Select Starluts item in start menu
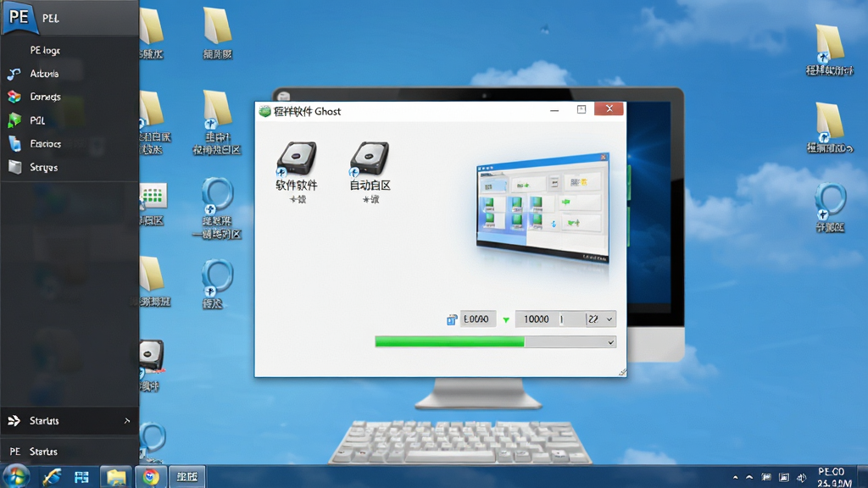 (70, 421)
